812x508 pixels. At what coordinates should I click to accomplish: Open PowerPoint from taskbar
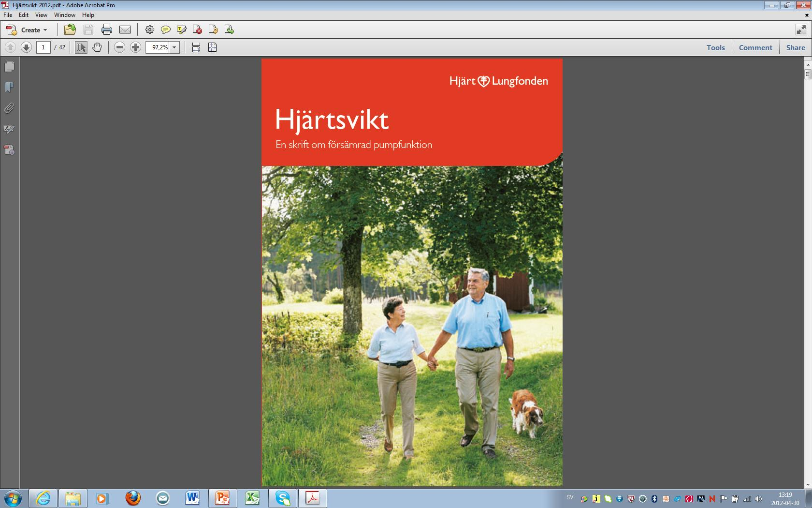tap(223, 498)
